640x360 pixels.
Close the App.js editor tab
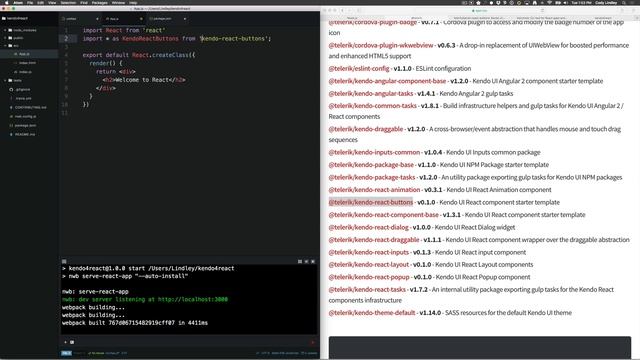pyautogui.click(x=141, y=19)
